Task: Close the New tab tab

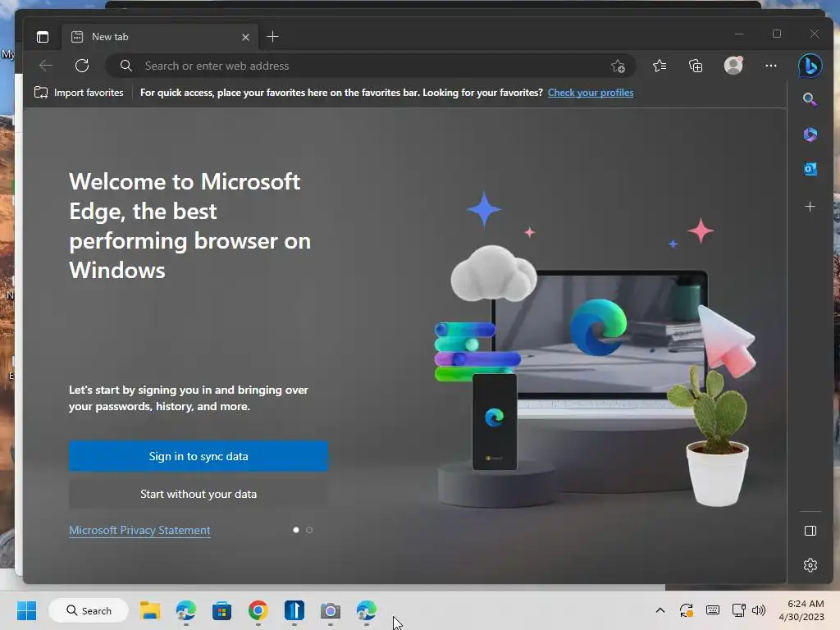Action: pos(245,37)
